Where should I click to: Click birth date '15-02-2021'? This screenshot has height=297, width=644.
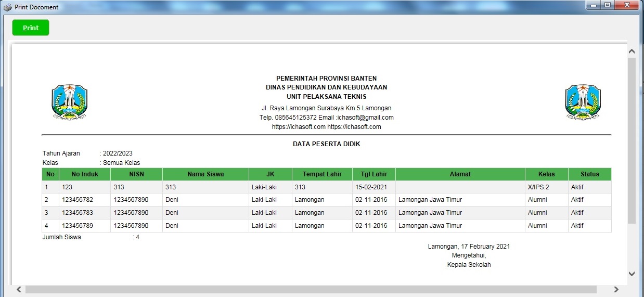pyautogui.click(x=371, y=187)
